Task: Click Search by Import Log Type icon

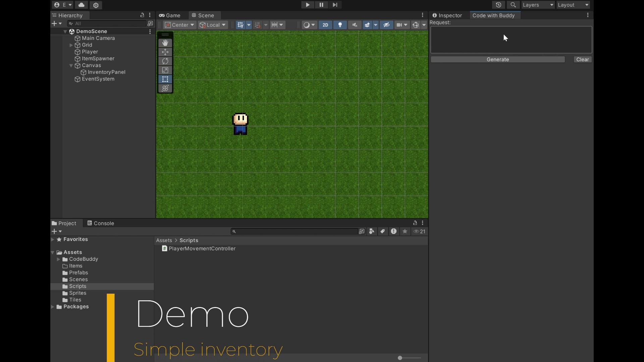Action: (x=394, y=231)
